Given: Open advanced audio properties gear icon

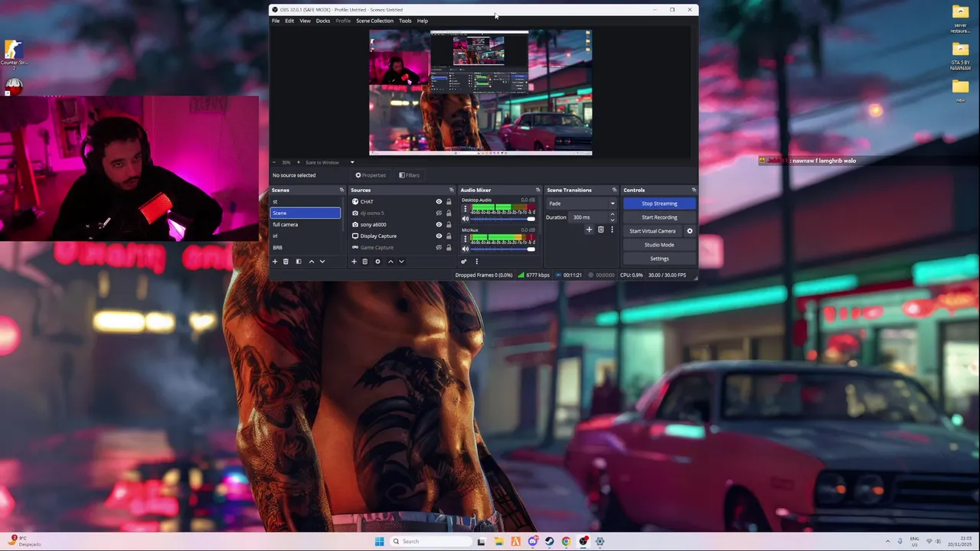Looking at the screenshot, I should tap(463, 262).
